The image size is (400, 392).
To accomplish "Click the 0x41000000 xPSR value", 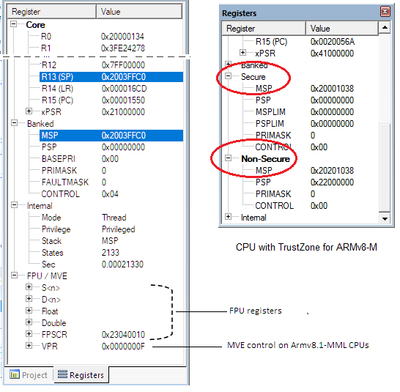I will (332, 53).
